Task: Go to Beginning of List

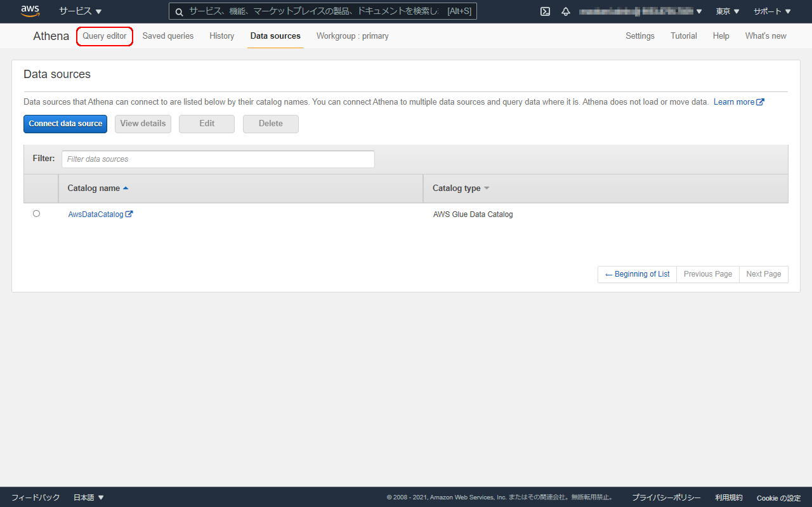Action: 638,274
